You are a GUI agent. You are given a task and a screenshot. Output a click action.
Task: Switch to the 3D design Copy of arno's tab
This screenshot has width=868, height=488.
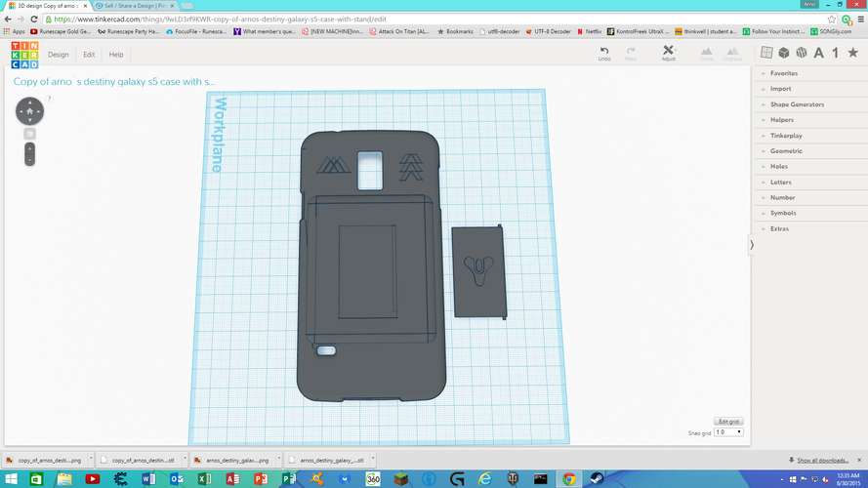[x=48, y=6]
